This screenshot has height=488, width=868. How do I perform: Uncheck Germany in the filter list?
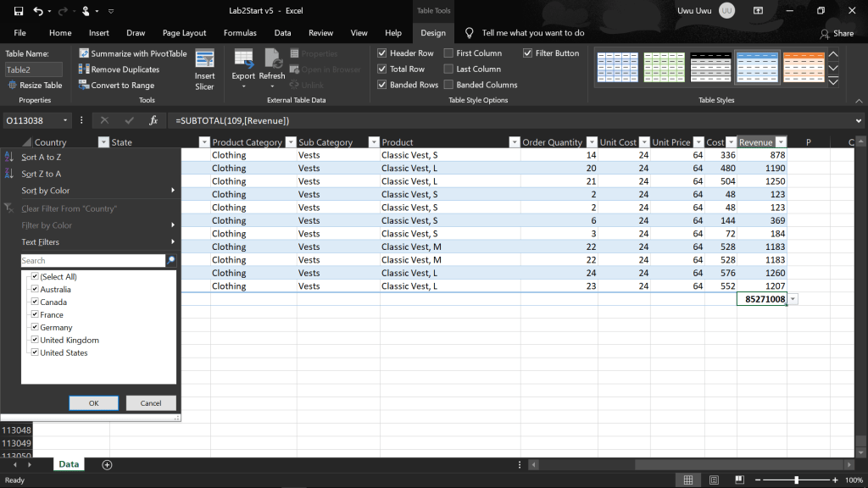[35, 327]
